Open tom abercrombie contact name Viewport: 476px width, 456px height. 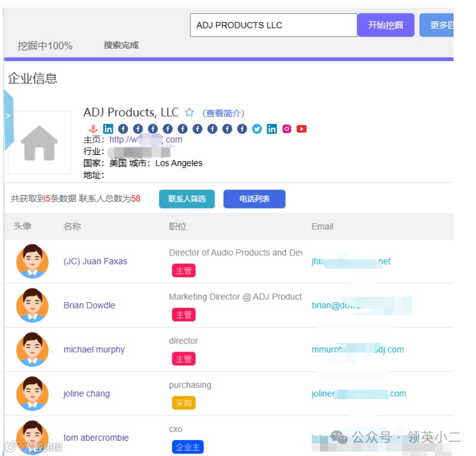(96, 437)
